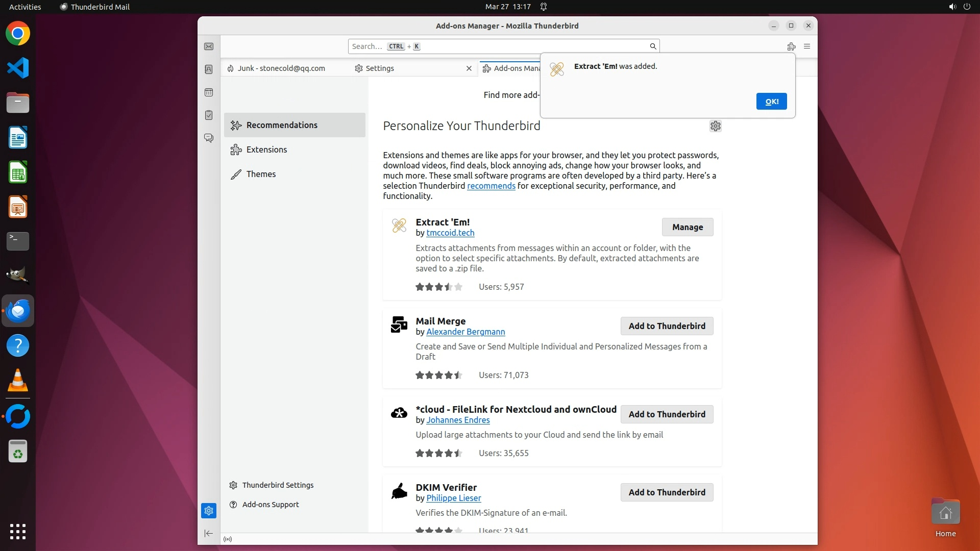
Task: Open the Thunderbird hamburger app menu
Action: [807, 46]
